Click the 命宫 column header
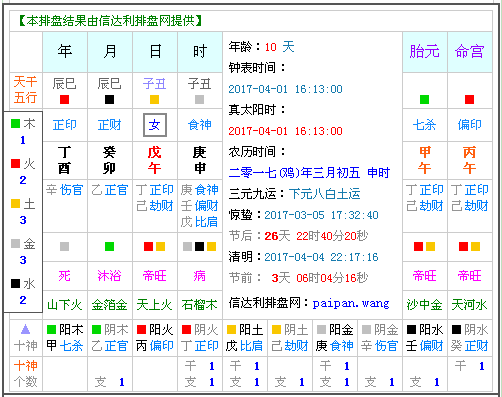This screenshot has width=502, height=397. click(469, 52)
